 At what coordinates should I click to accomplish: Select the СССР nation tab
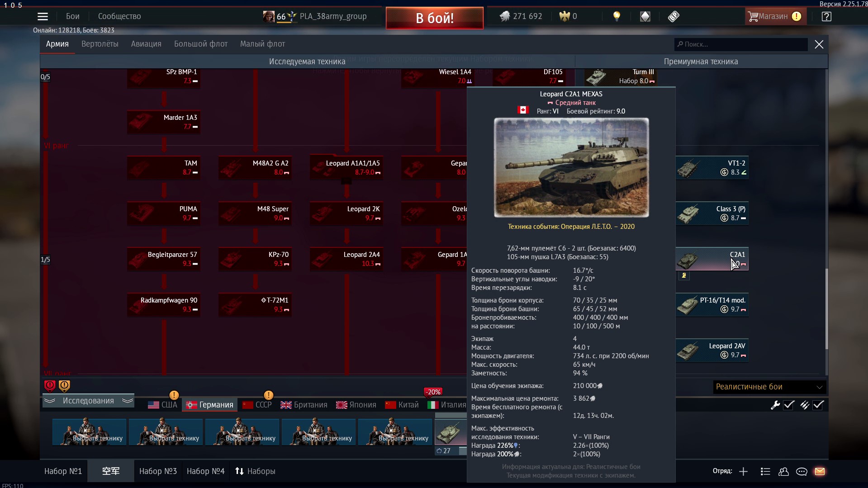[x=257, y=405]
